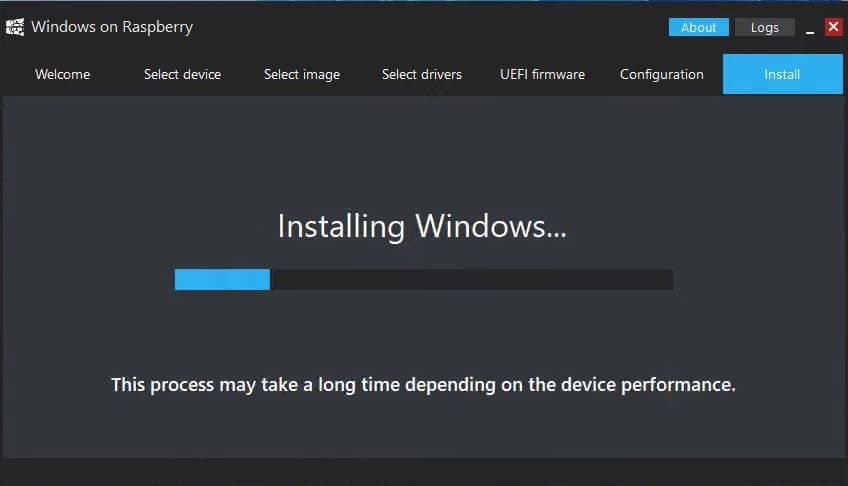Image resolution: width=848 pixels, height=486 pixels.
Task: Click the unfilled dark portion of progress bar
Action: 470,279
